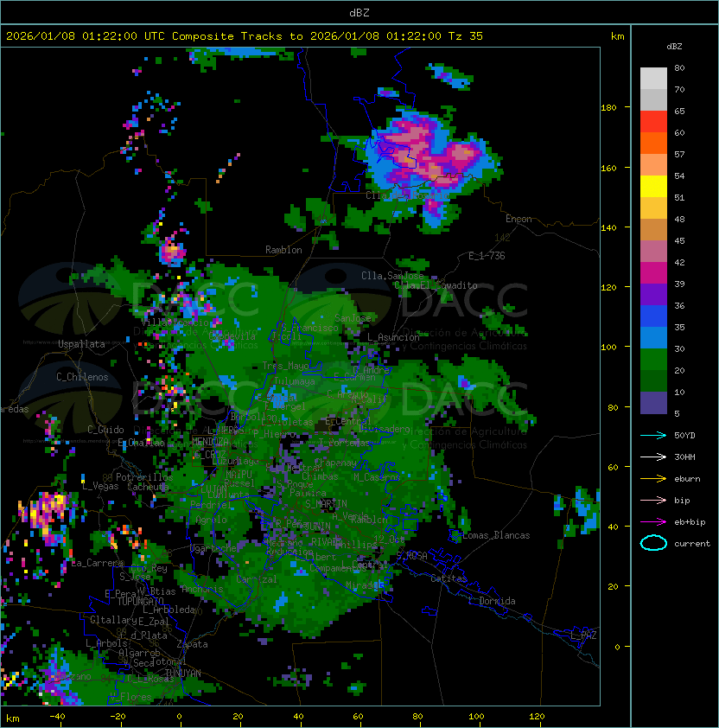Click the 'MENDOZA' city label

coord(210,441)
